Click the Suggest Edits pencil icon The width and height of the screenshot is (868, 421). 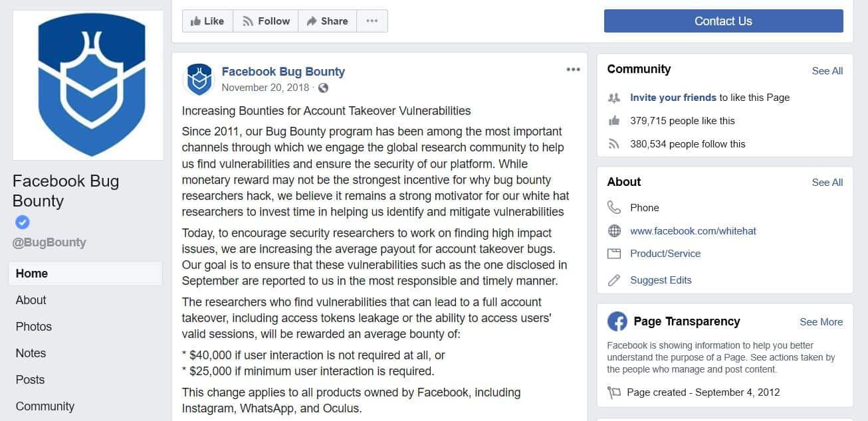click(x=614, y=280)
